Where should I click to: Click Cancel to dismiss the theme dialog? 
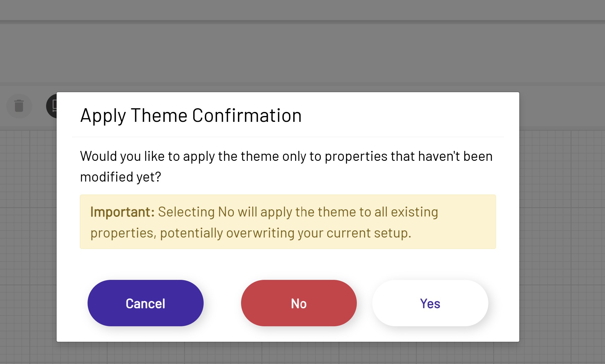145,303
